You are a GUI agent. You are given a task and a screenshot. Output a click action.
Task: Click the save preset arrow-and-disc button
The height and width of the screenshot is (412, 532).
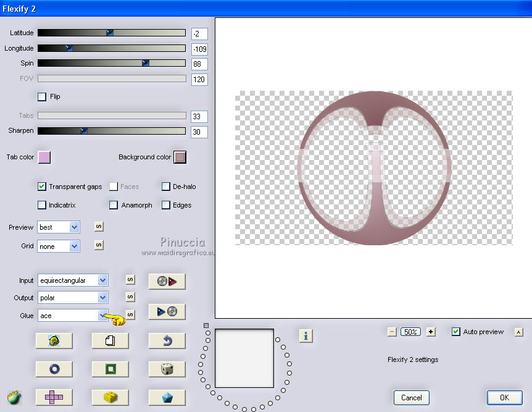[x=167, y=311]
